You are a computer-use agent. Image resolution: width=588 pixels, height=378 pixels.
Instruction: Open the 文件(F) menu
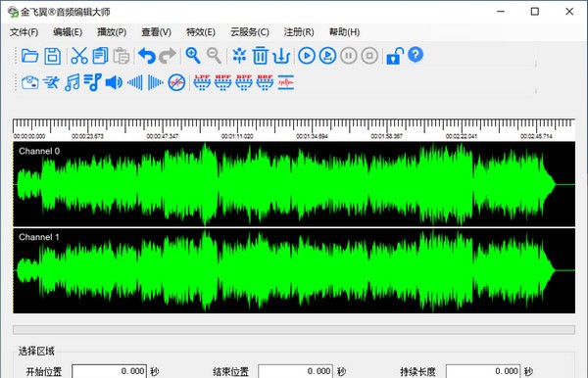click(x=24, y=32)
